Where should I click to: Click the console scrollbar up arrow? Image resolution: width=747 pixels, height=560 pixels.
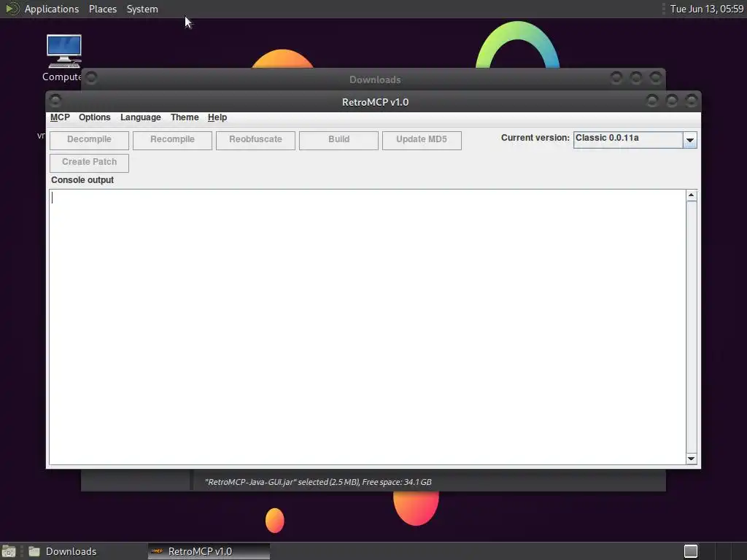(x=692, y=195)
